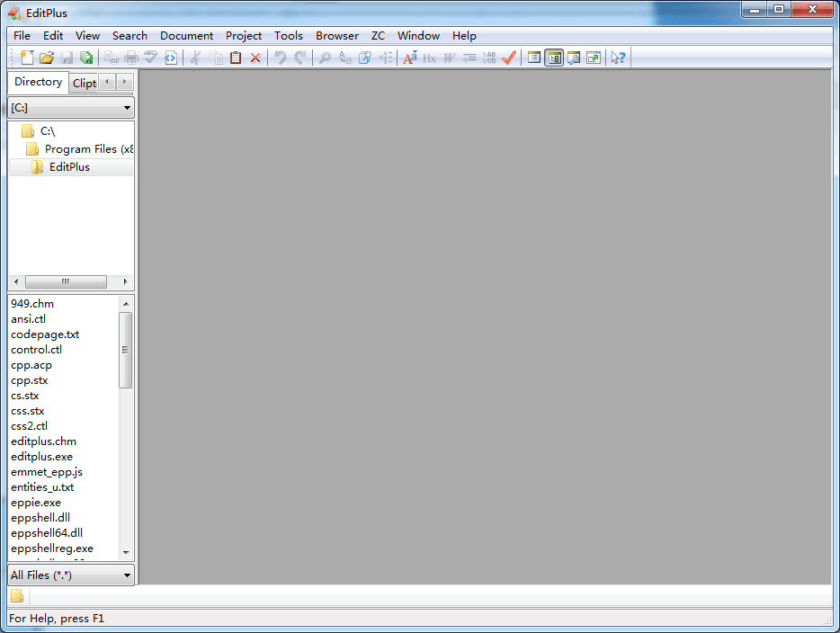The height and width of the screenshot is (633, 840).
Task: Click the folder tree scroll-right arrow
Action: tap(125, 281)
